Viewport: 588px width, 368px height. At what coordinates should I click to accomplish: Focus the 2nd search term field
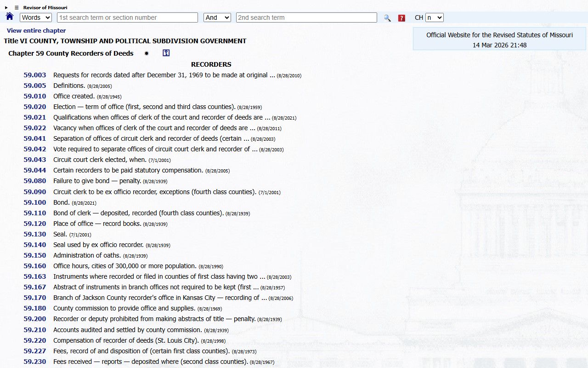pos(306,17)
